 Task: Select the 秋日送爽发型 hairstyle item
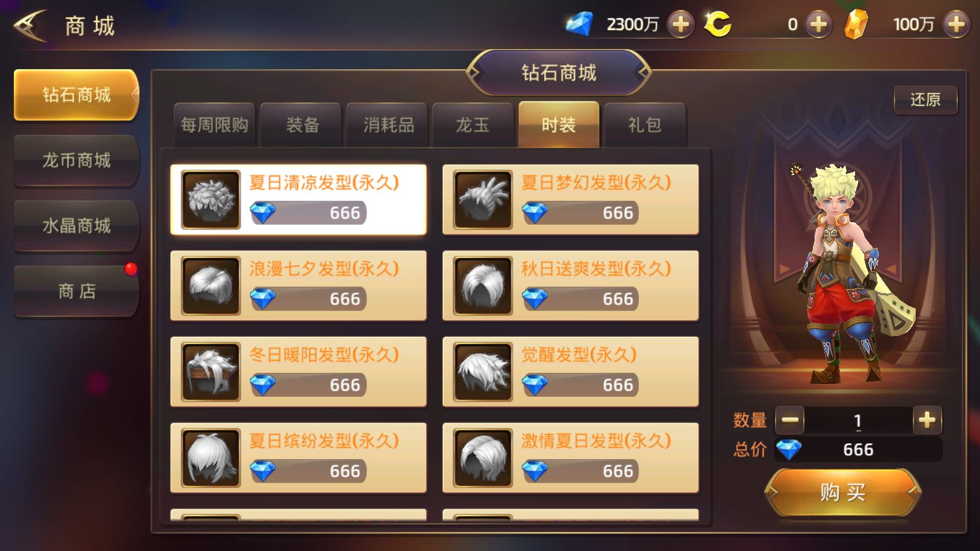click(x=571, y=285)
